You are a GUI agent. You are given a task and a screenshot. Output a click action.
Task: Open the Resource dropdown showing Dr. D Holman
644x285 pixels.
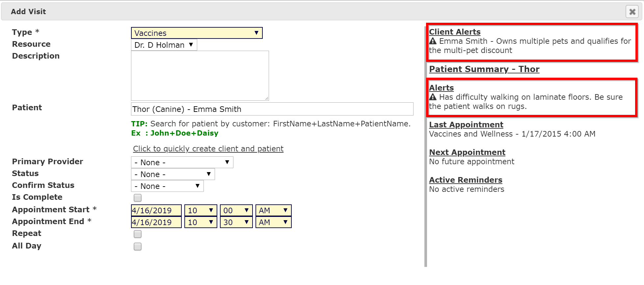(164, 45)
